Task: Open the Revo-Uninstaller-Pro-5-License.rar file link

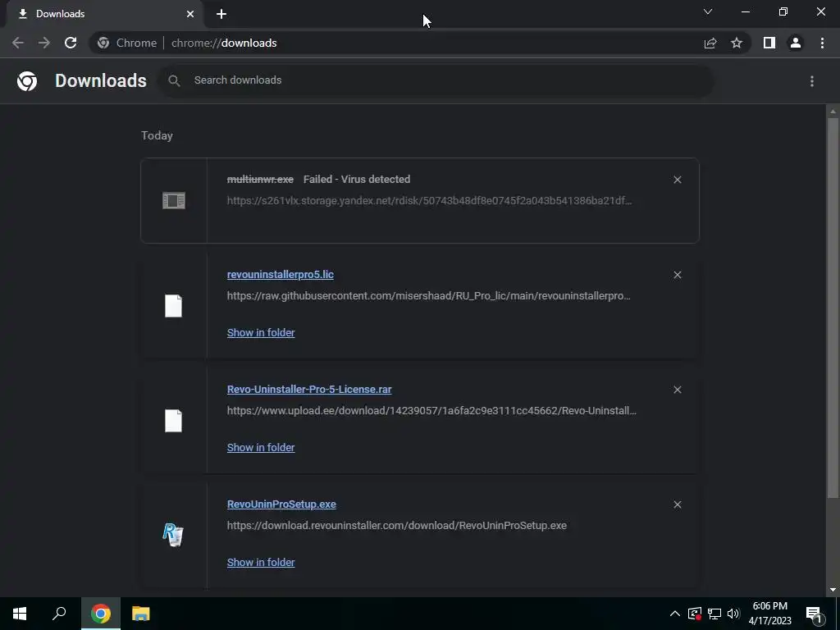Action: coord(309,390)
